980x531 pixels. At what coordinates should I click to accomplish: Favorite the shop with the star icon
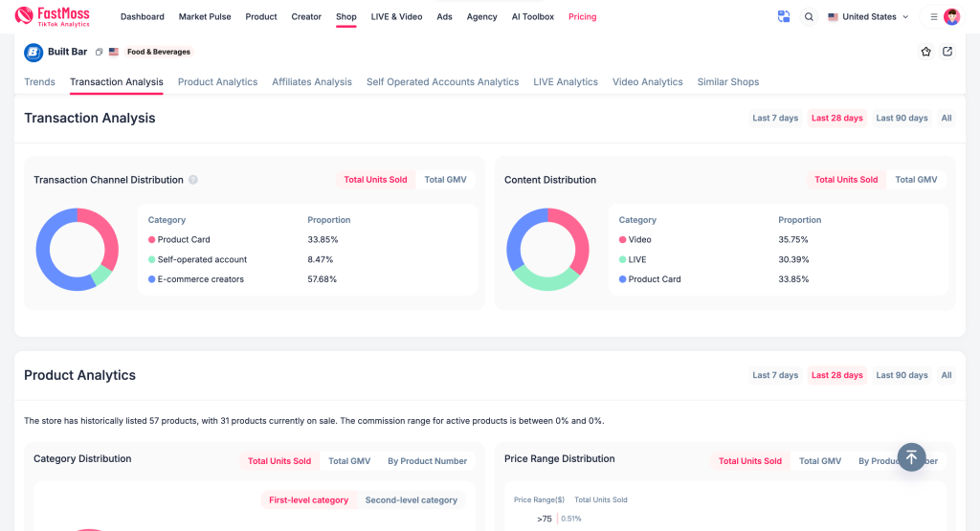926,52
